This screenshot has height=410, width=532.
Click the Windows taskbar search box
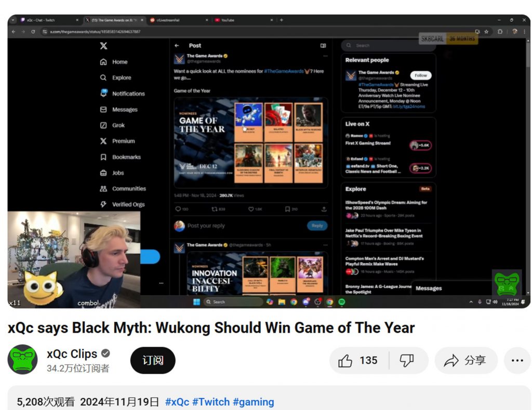click(x=233, y=302)
